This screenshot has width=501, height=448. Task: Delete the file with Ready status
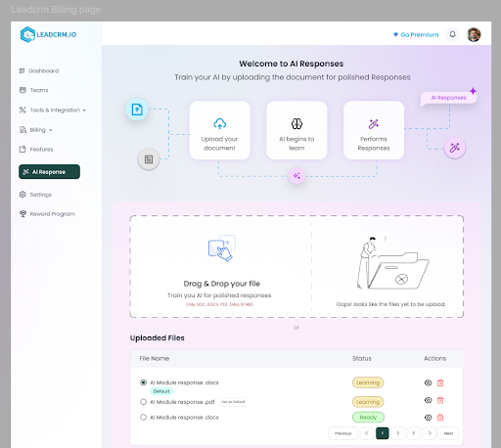tap(440, 418)
